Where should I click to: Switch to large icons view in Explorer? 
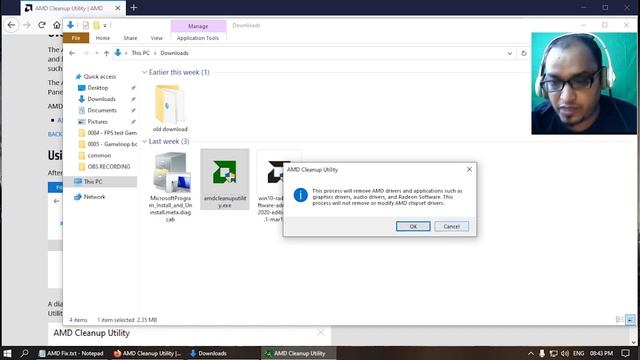click(630, 320)
